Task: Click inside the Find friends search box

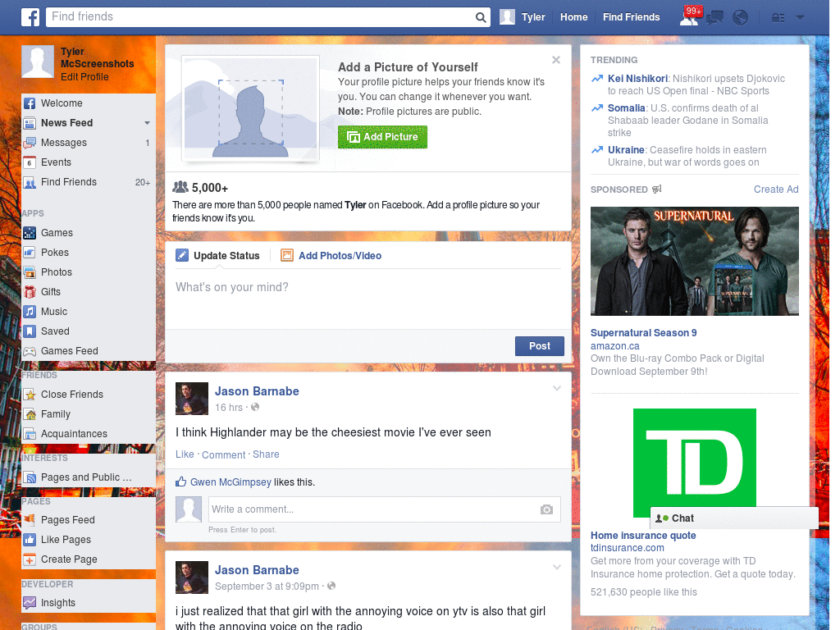Action: 260,17
